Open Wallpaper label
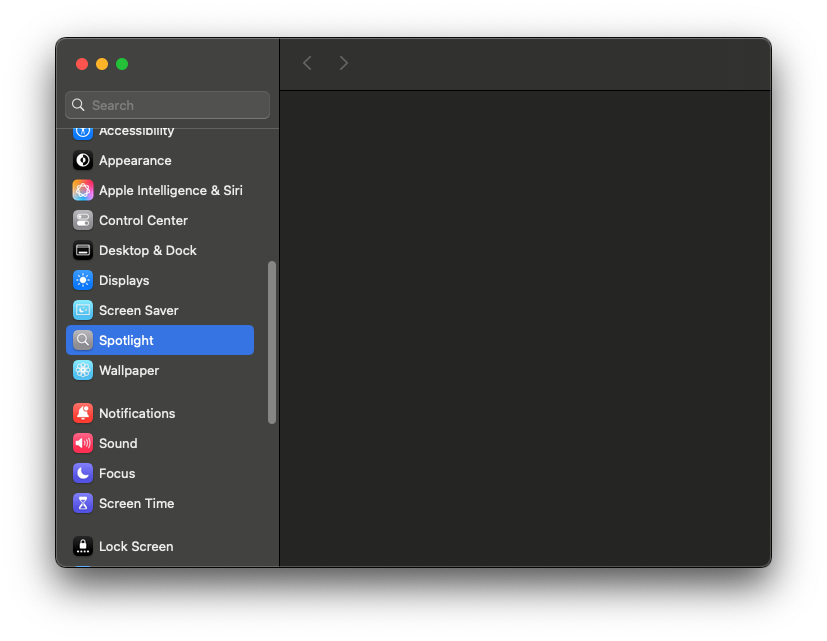 click(x=129, y=371)
